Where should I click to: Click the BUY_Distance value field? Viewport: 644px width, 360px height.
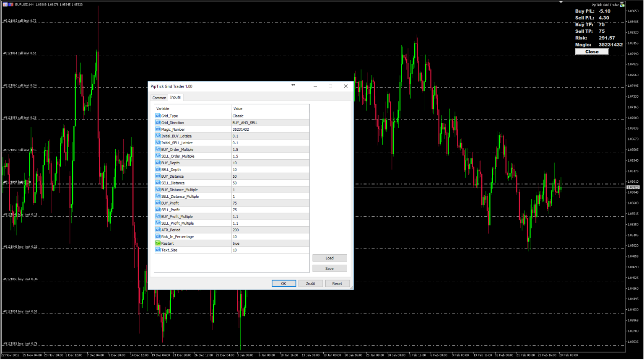pyautogui.click(x=270, y=176)
